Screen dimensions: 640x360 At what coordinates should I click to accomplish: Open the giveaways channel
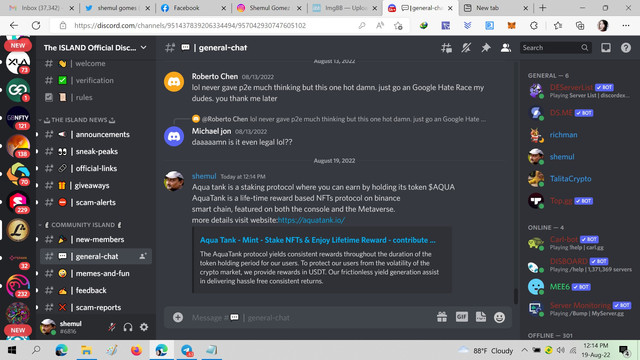(96, 185)
